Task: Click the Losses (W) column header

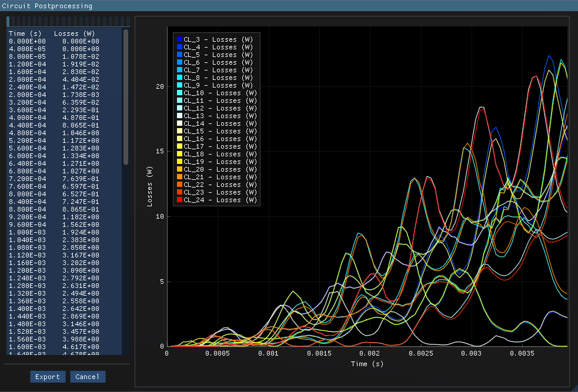Action: [74, 33]
